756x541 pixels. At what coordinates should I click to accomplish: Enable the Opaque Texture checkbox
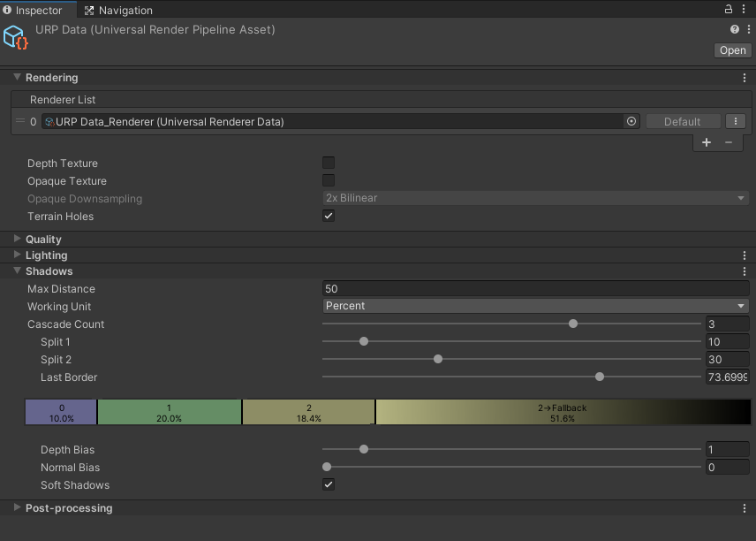[x=329, y=181]
